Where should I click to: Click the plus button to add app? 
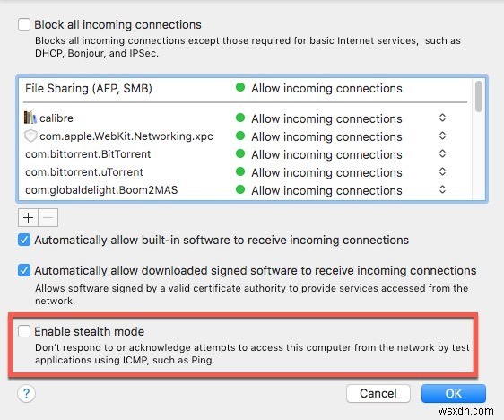coord(29,218)
